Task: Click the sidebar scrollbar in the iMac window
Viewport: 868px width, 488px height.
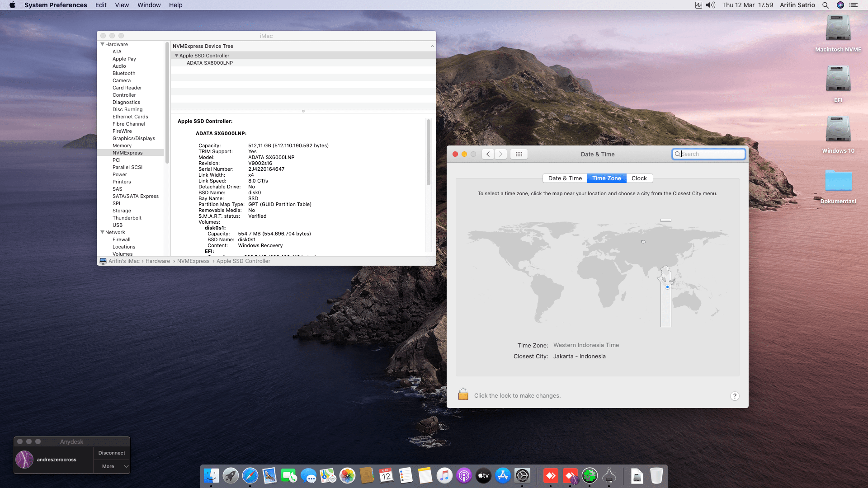Action: [x=167, y=103]
